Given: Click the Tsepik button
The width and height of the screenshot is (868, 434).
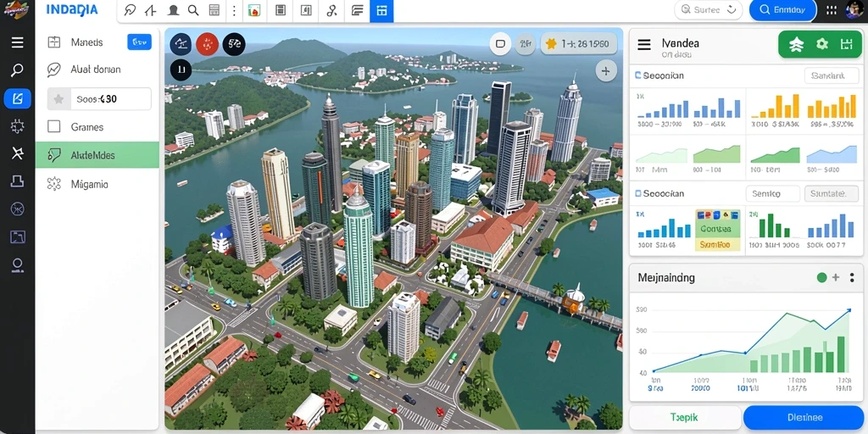Looking at the screenshot, I should [685, 417].
